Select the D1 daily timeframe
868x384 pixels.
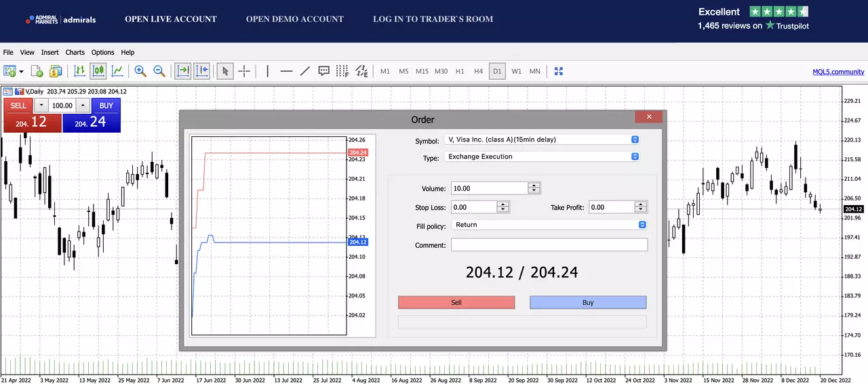coord(497,71)
